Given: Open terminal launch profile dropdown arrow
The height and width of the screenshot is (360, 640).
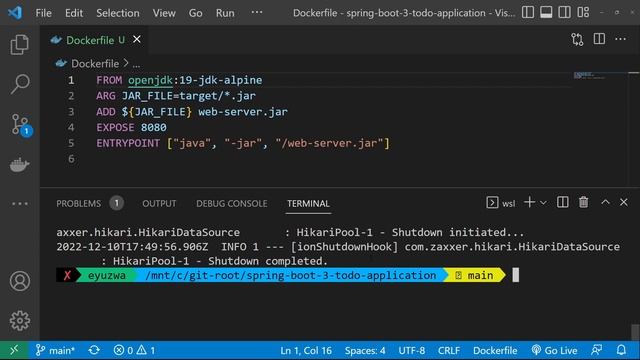Looking at the screenshot, I should click(x=543, y=202).
